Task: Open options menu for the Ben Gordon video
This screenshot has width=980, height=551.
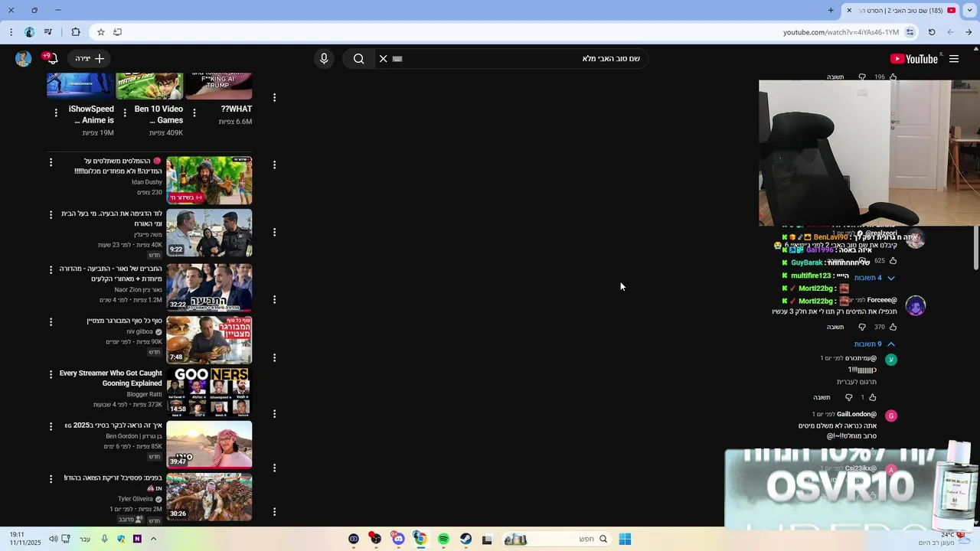Action: coord(51,426)
